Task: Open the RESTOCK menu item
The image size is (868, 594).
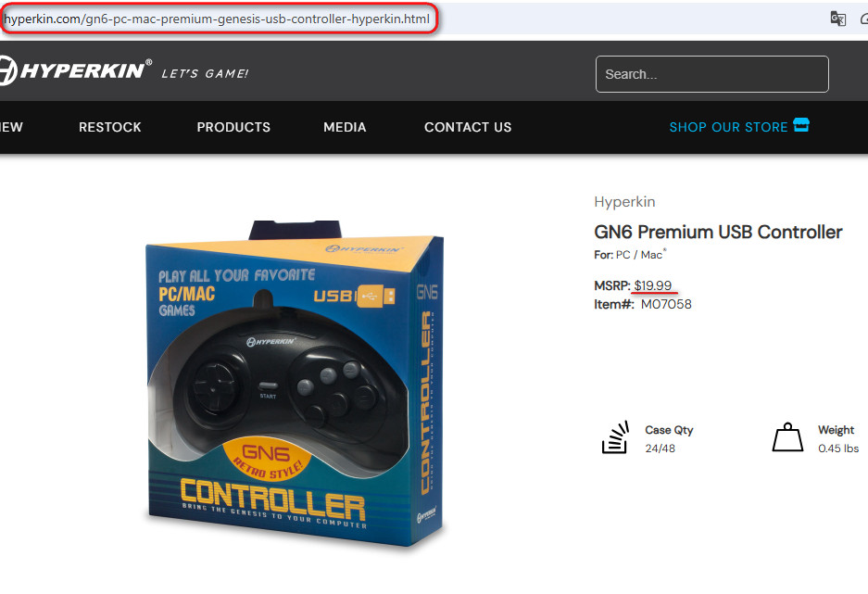Action: (x=110, y=127)
